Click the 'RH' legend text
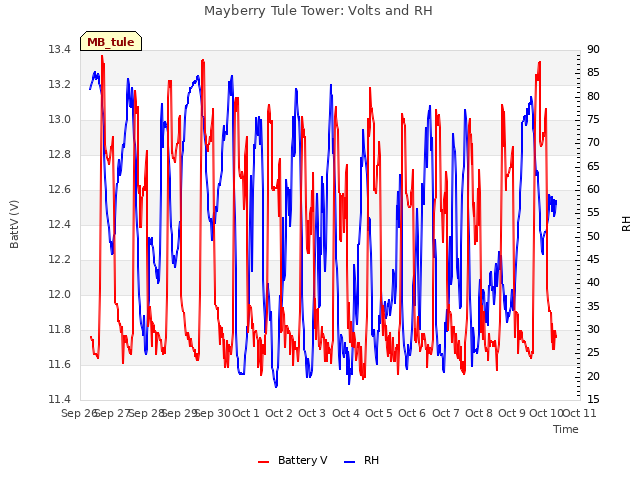 coord(371,460)
